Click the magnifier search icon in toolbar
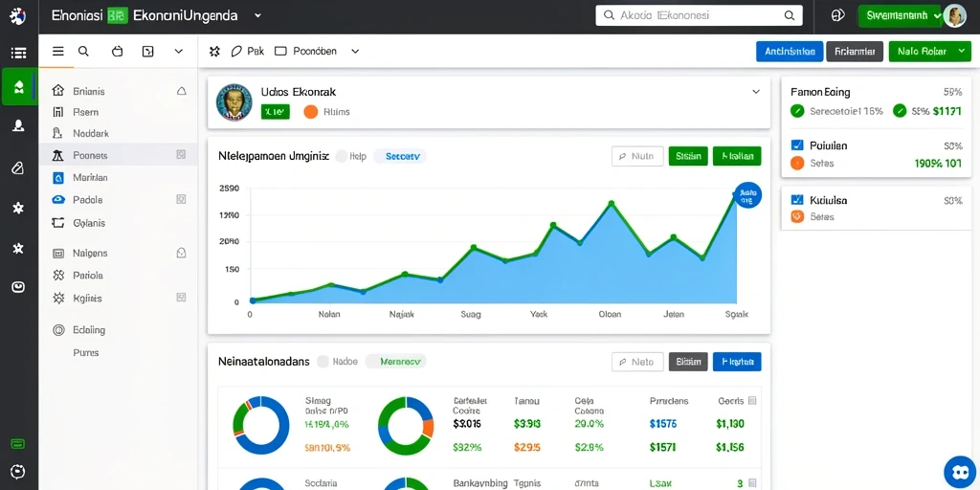Screen dimensions: 980x490 [x=83, y=52]
